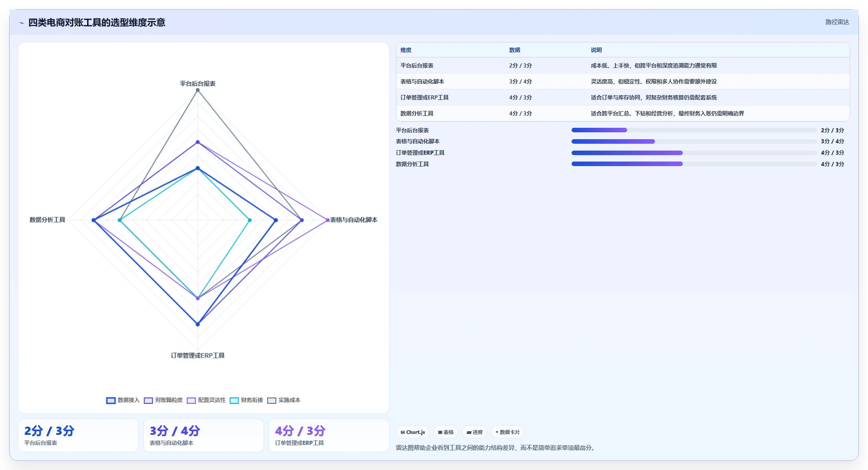This screenshot has width=868, height=470.
Task: Click the cyan data point on 数据分析工具 axis
Action: [120, 220]
